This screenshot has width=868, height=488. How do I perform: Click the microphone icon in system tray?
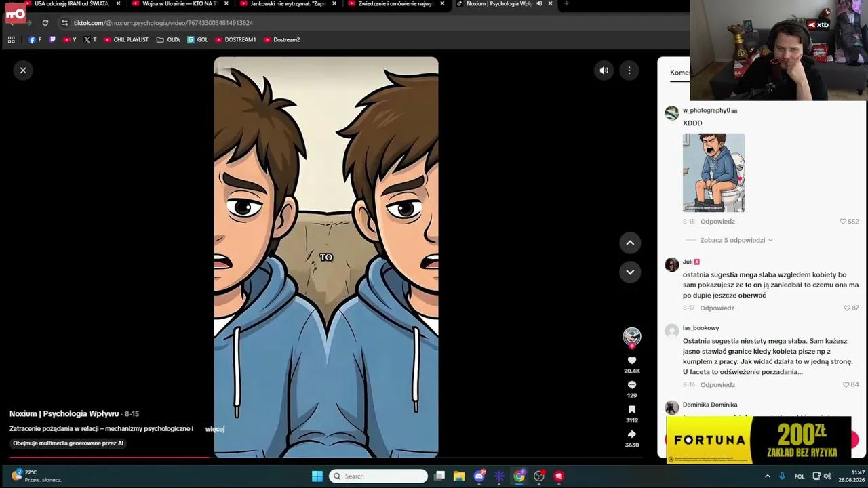pos(782,476)
